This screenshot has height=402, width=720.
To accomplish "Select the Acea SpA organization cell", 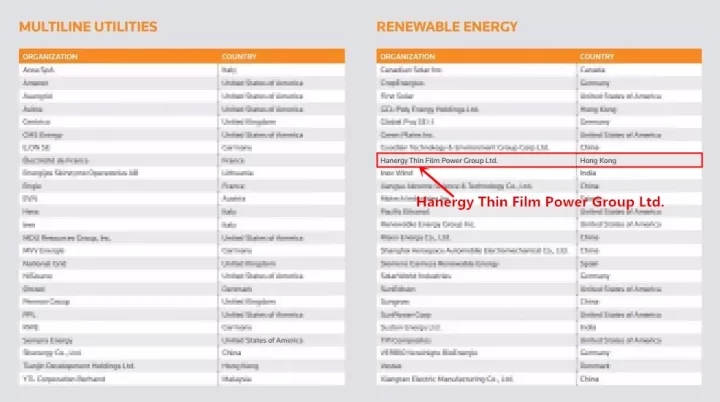I will pos(118,70).
